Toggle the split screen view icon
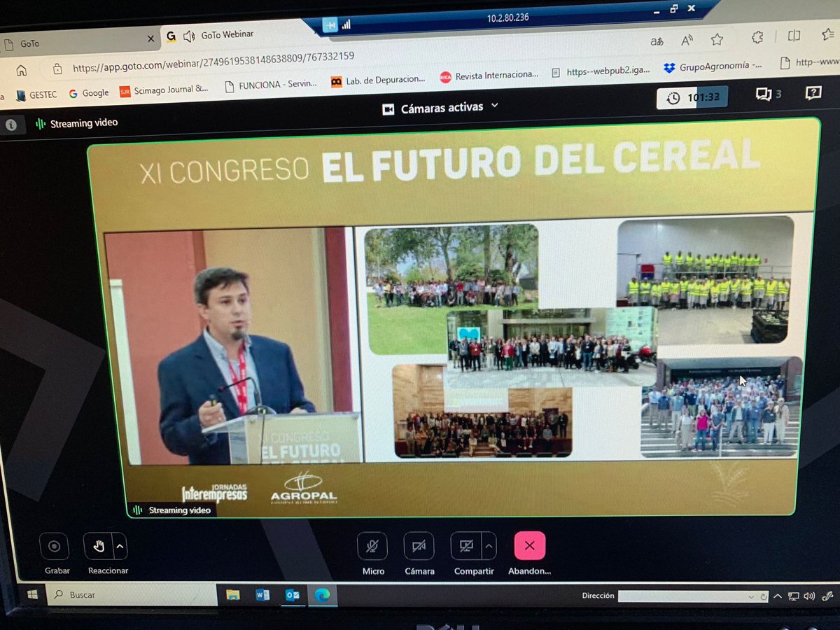Image resolution: width=840 pixels, height=630 pixels. point(794,36)
